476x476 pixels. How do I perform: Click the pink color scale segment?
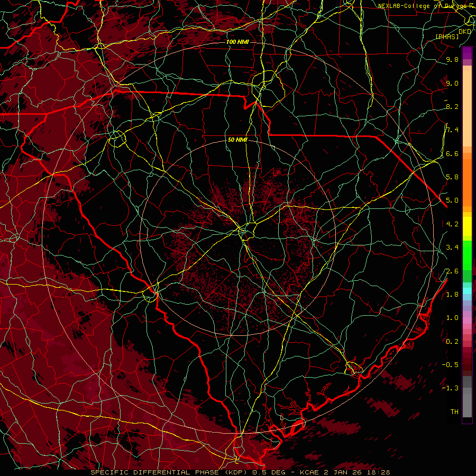point(467,321)
